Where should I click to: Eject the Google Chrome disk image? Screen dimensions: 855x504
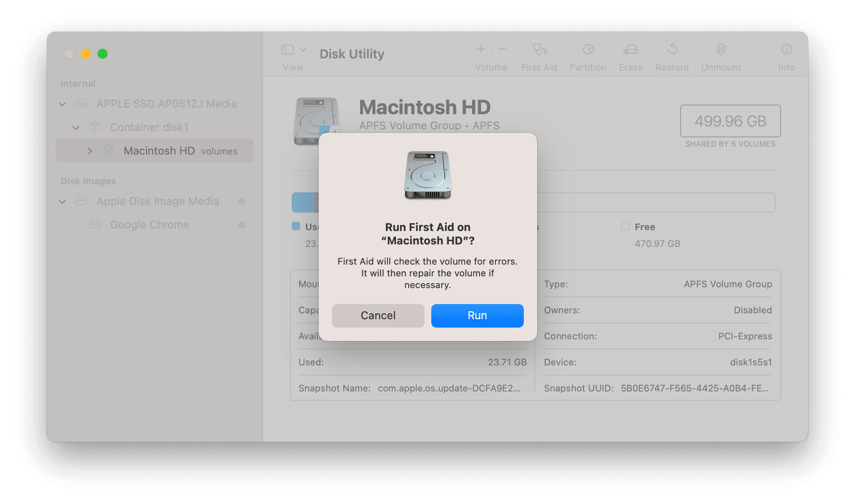241,225
